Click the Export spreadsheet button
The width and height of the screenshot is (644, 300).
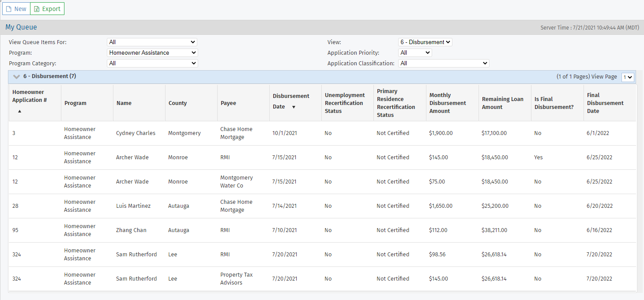point(47,9)
